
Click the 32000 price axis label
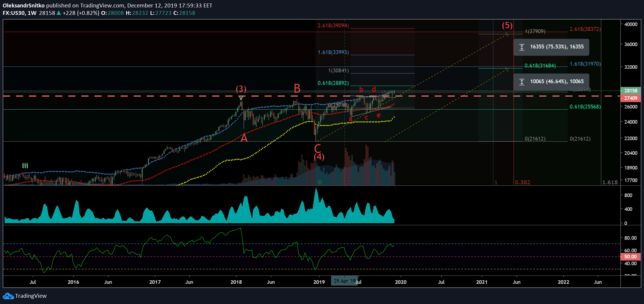[x=631, y=67]
